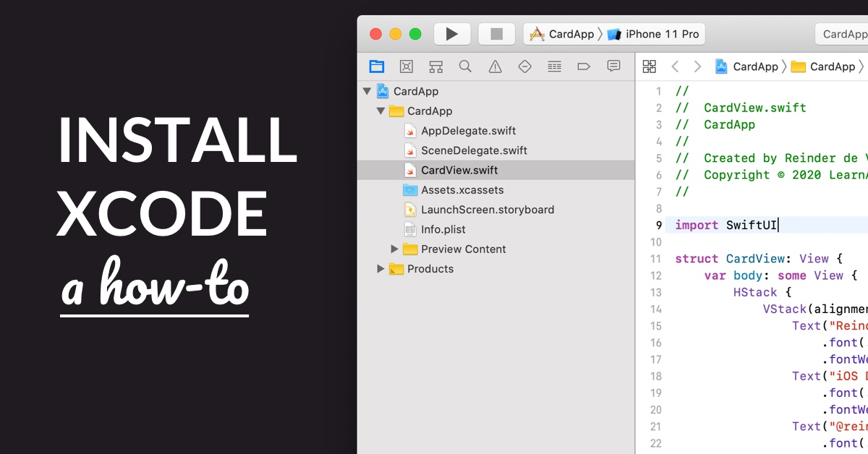
Task: Select AppDelegate.swift in the navigator
Action: [469, 131]
